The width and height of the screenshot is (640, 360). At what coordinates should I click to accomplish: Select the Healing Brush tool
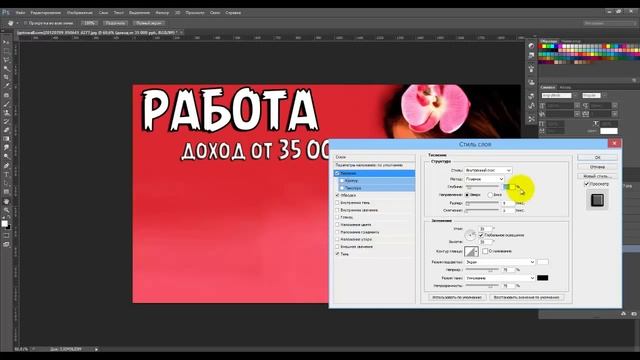(x=6, y=95)
